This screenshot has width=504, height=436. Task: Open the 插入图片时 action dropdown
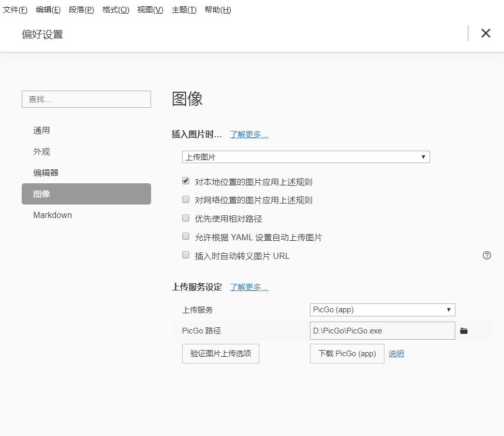coord(306,156)
